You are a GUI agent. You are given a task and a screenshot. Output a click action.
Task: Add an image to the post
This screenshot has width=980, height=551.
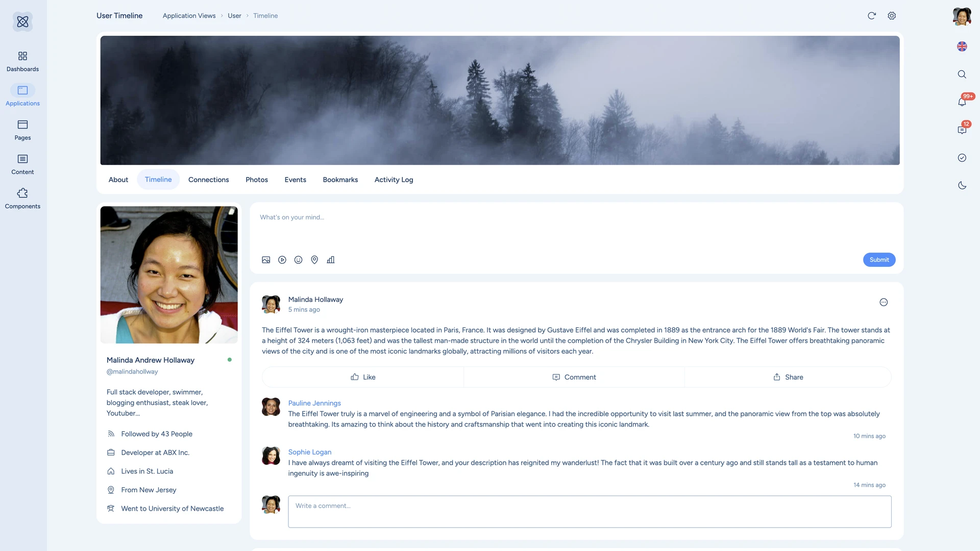266,260
